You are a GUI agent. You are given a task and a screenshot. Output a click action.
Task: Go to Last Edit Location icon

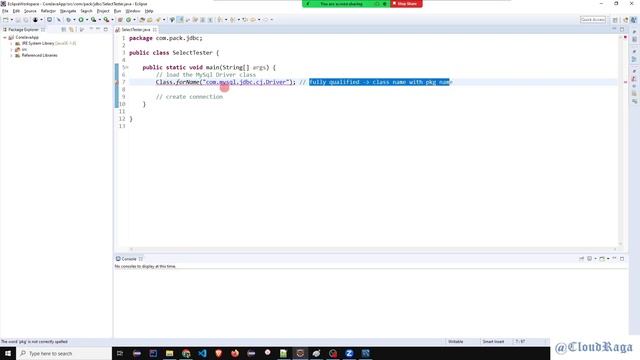pos(245,20)
